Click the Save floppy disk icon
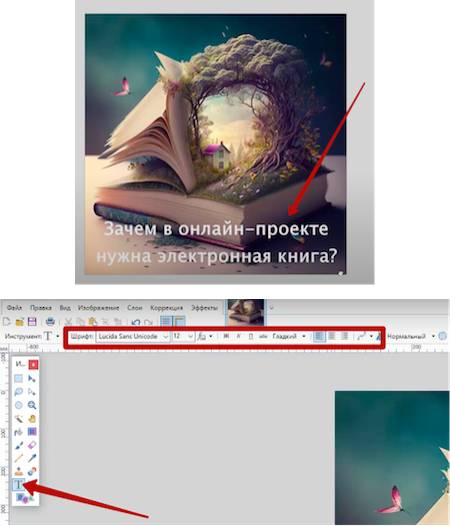The width and height of the screenshot is (450, 526). 32,322
